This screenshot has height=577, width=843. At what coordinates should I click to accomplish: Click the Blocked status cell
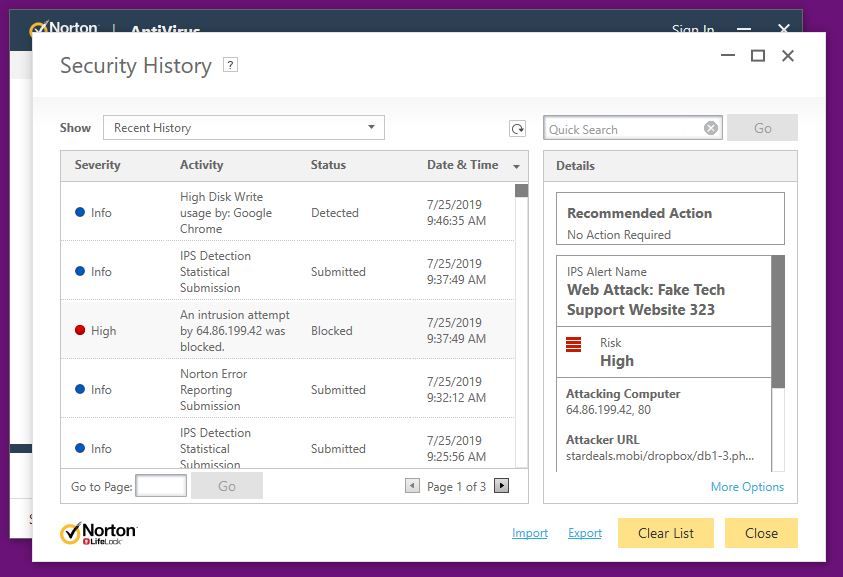tap(332, 331)
